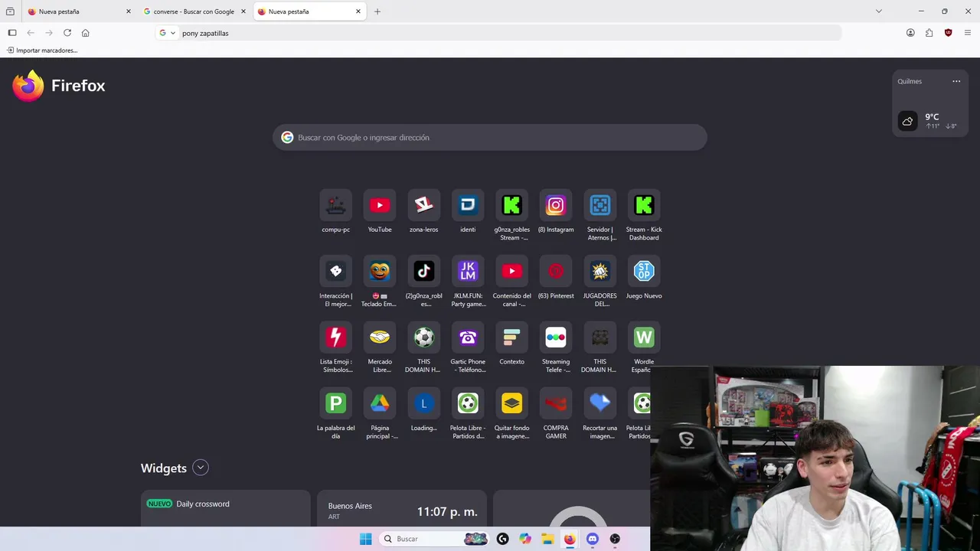
Task: Open the search engine selector dropdown
Action: [168, 33]
